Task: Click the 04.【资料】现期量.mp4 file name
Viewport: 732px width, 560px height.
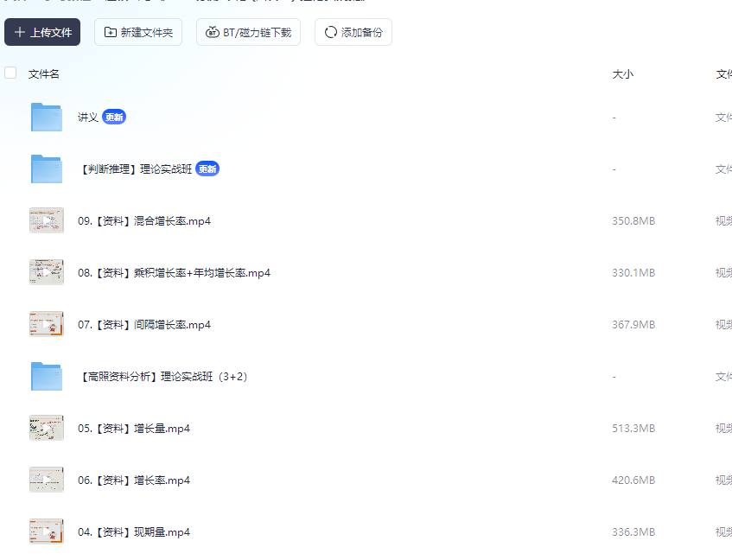Action: click(134, 531)
